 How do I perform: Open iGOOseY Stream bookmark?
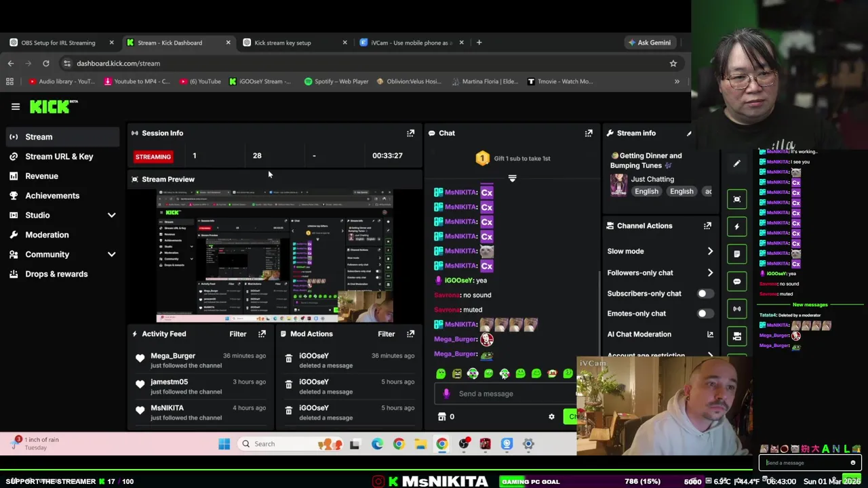point(260,81)
